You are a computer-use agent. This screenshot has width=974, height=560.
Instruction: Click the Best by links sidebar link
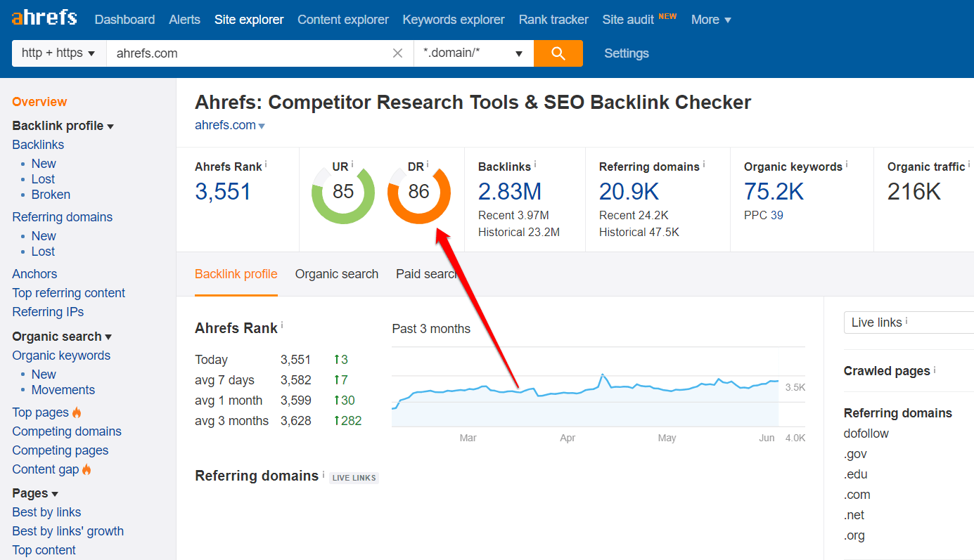pyautogui.click(x=46, y=512)
